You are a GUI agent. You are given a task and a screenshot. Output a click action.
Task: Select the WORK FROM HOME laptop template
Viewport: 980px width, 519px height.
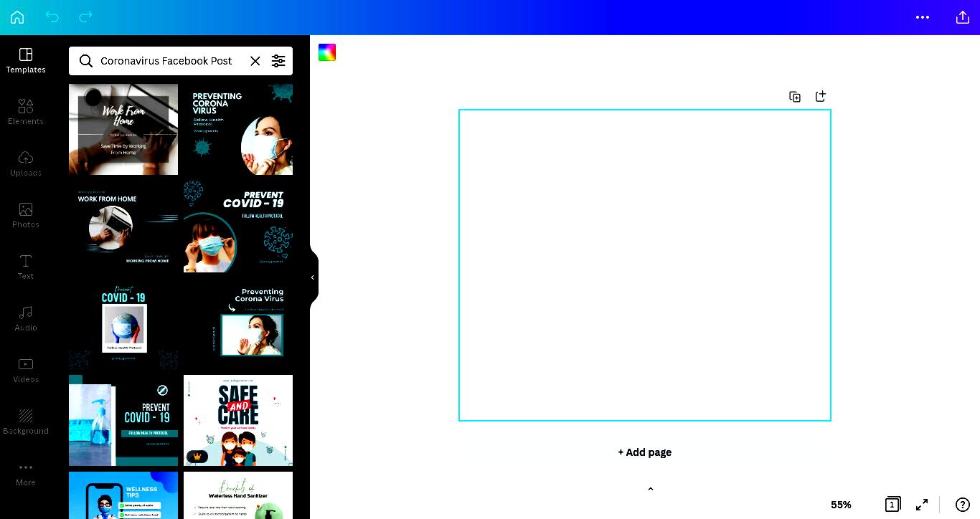coord(123,227)
